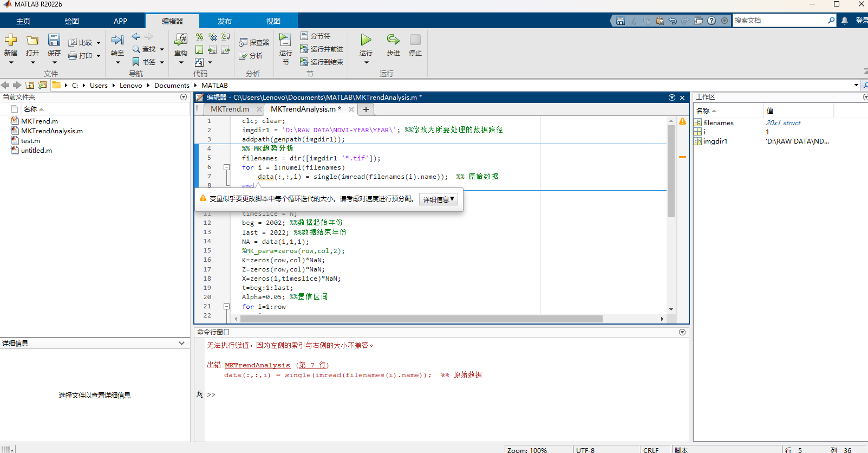The image size is (868, 453).
Task: Open the Refactor tool icon
Action: click(181, 41)
